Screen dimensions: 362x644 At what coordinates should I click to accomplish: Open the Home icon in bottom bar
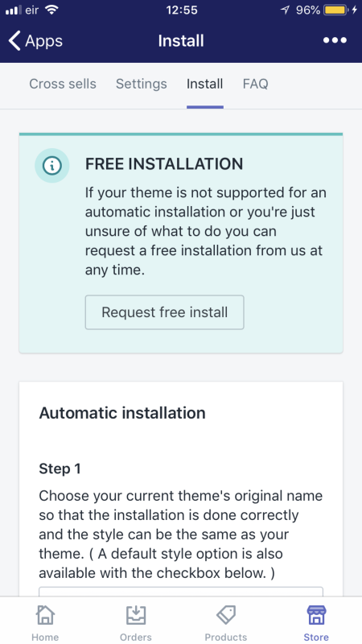point(45,615)
